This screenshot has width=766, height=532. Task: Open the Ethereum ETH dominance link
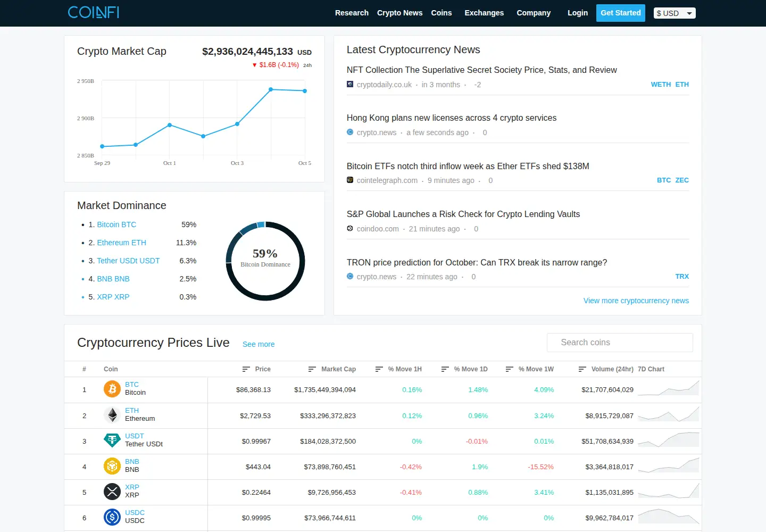point(121,243)
